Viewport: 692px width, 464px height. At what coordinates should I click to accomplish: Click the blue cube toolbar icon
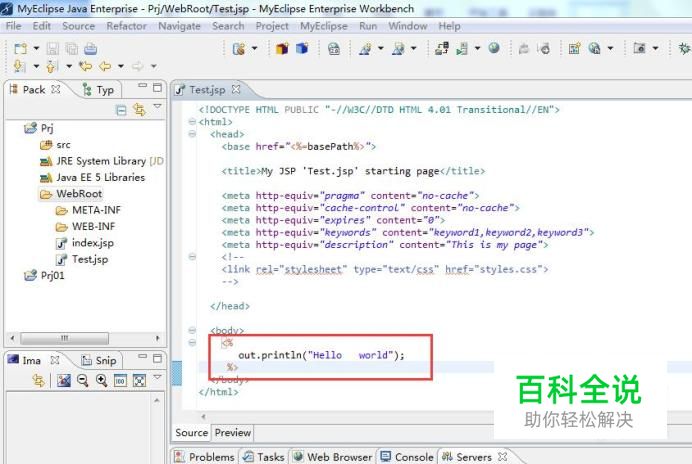point(302,48)
